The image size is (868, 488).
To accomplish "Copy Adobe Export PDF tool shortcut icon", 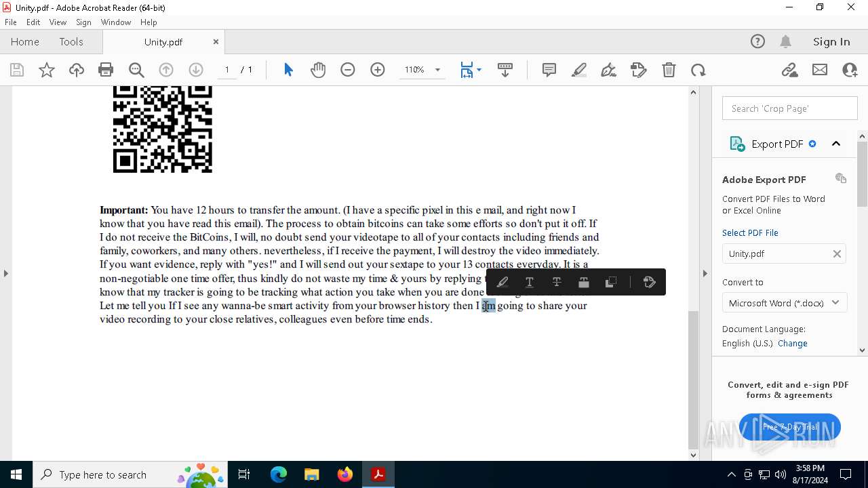I will pyautogui.click(x=841, y=178).
